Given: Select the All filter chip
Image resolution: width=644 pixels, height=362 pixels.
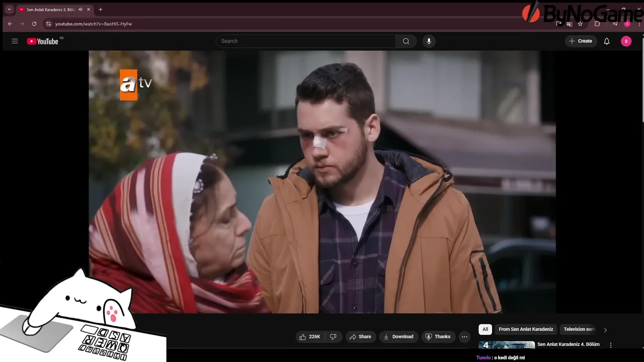Looking at the screenshot, I should point(485,329).
